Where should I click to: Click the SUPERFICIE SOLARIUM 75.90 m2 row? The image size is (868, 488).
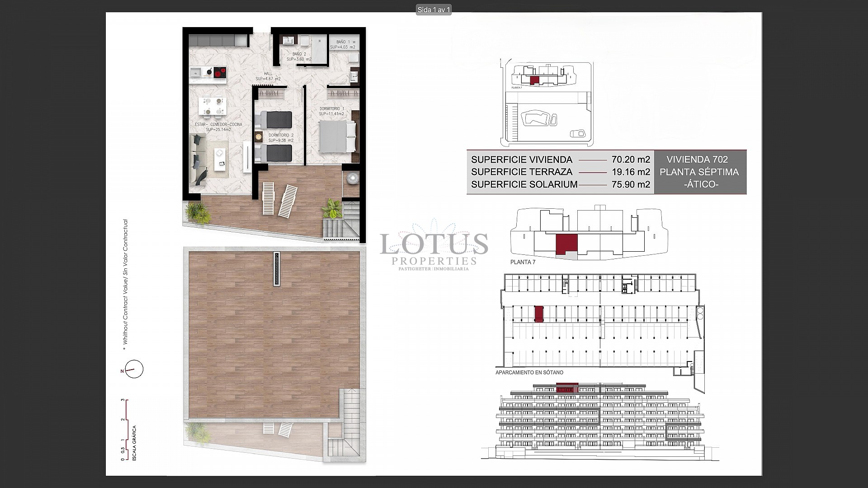pyautogui.click(x=560, y=184)
